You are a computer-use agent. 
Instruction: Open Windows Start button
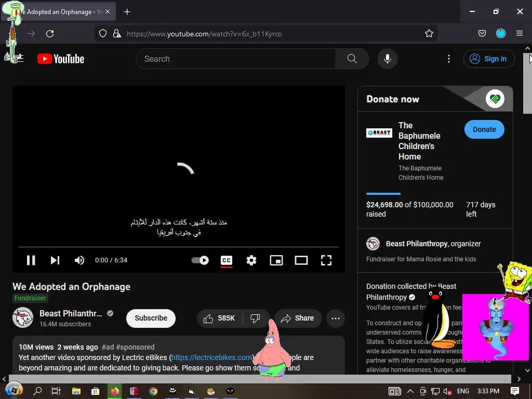coord(13,391)
